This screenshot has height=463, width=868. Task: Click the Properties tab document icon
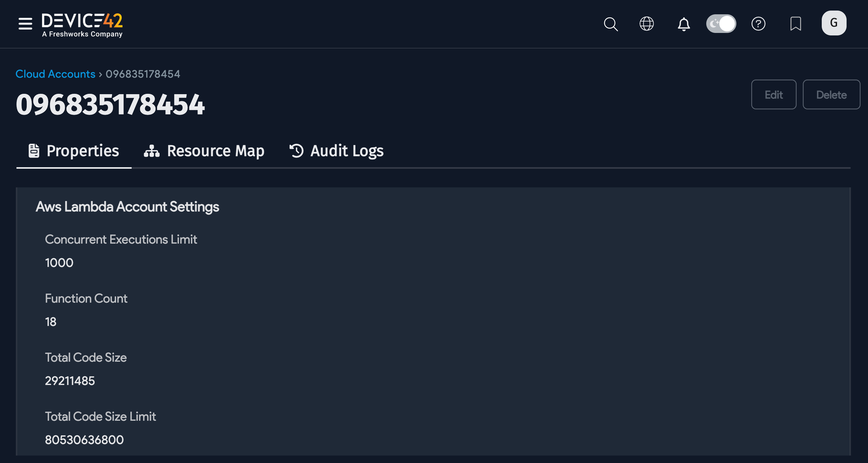click(33, 151)
